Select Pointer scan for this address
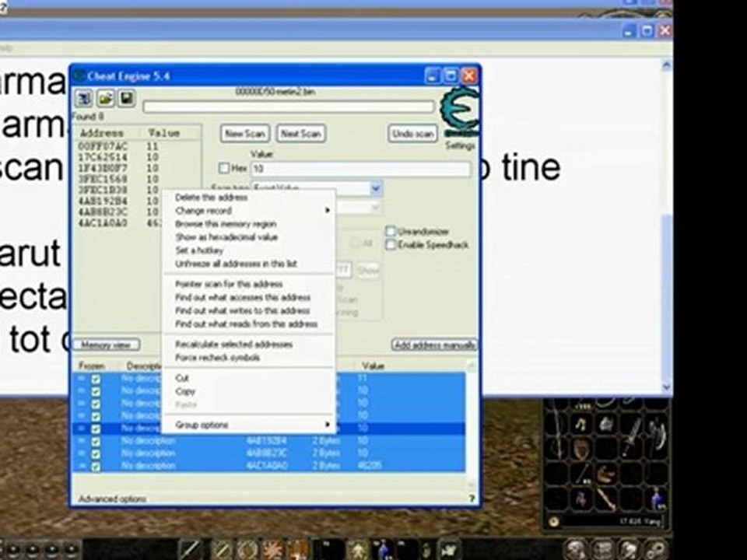Image resolution: width=747 pixels, height=560 pixels. [229, 285]
